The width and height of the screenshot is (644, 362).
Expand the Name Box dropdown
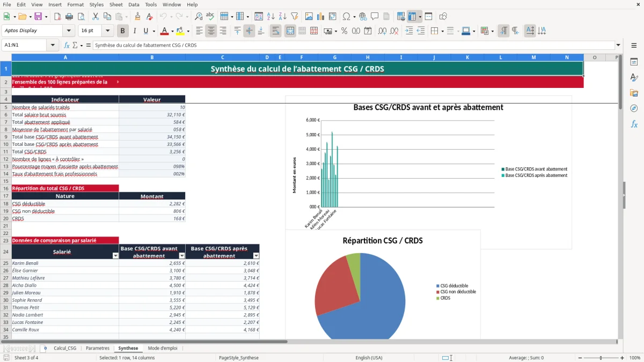coord(53,45)
